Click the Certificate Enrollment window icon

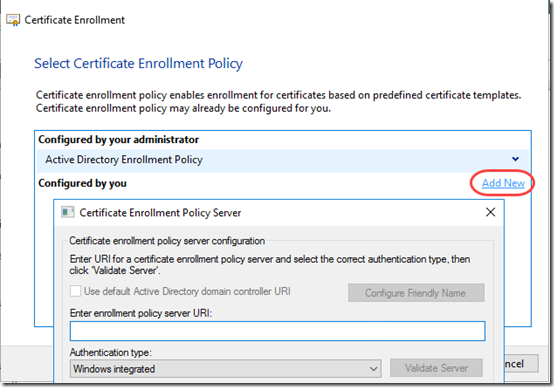pyautogui.click(x=13, y=20)
